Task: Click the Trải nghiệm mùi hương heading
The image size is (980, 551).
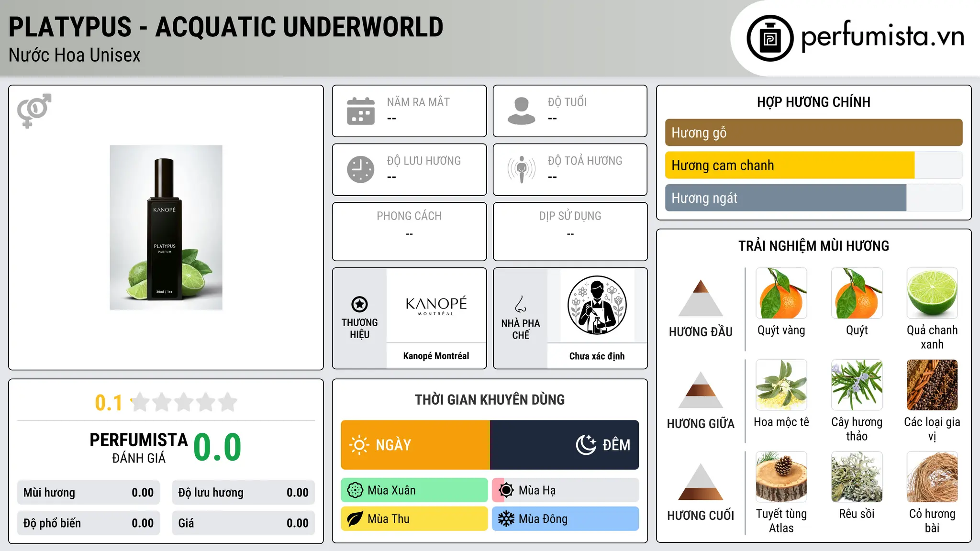Action: [x=813, y=246]
